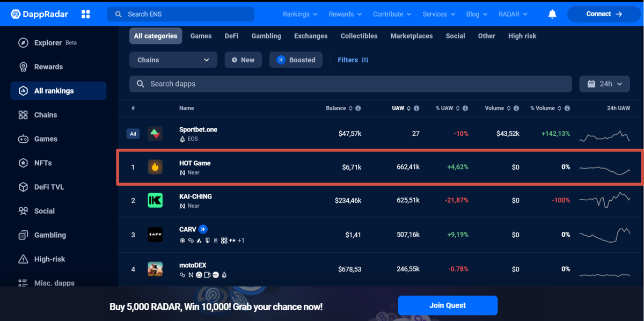
Task: Expand the Services nav menu
Action: coord(438,14)
